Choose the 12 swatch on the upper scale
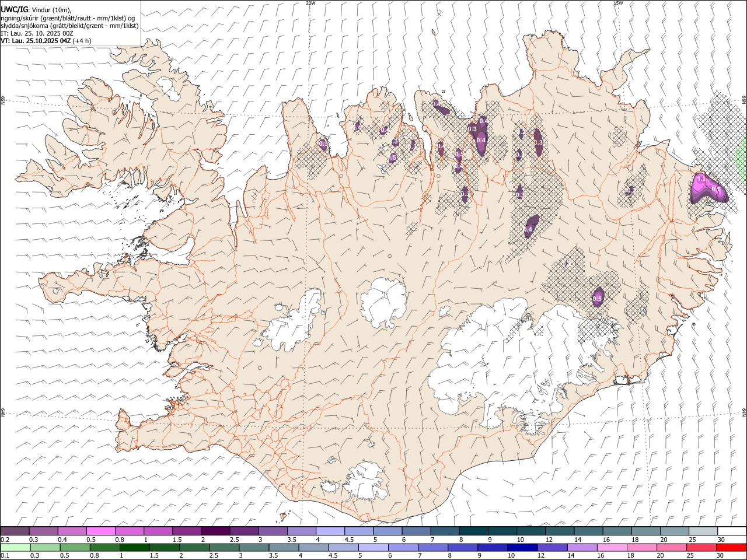The image size is (747, 560). pyautogui.click(x=559, y=531)
